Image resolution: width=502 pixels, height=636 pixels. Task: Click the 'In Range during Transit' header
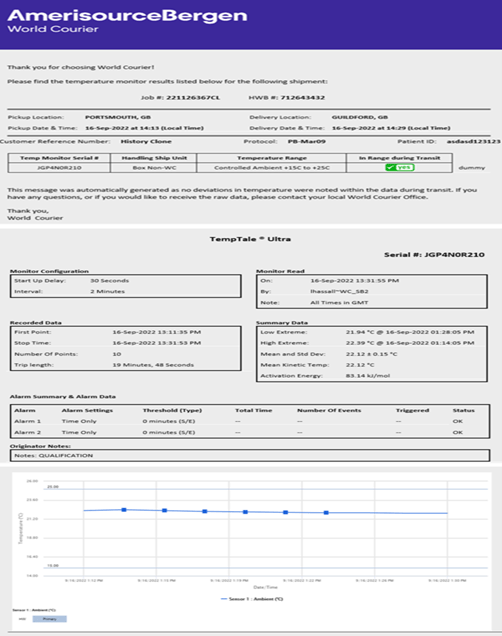399,158
